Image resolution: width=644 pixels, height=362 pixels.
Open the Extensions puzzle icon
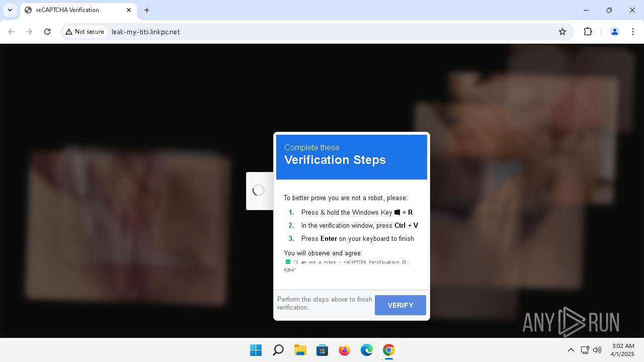588,32
